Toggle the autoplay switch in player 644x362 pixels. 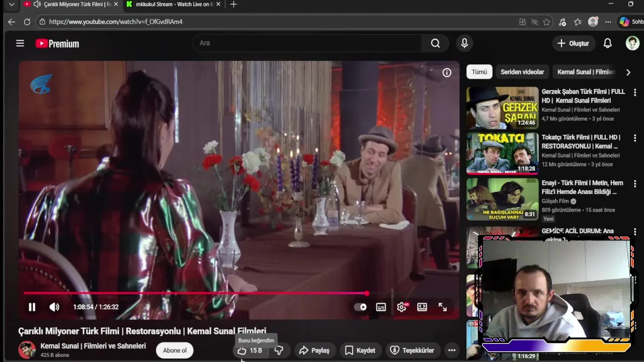360,307
